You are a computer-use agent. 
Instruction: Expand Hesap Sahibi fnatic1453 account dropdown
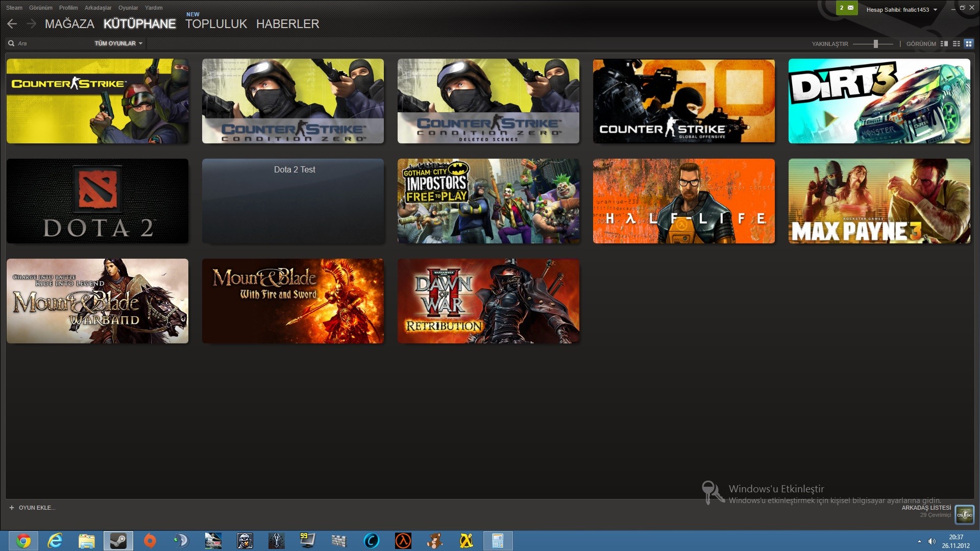(x=901, y=10)
